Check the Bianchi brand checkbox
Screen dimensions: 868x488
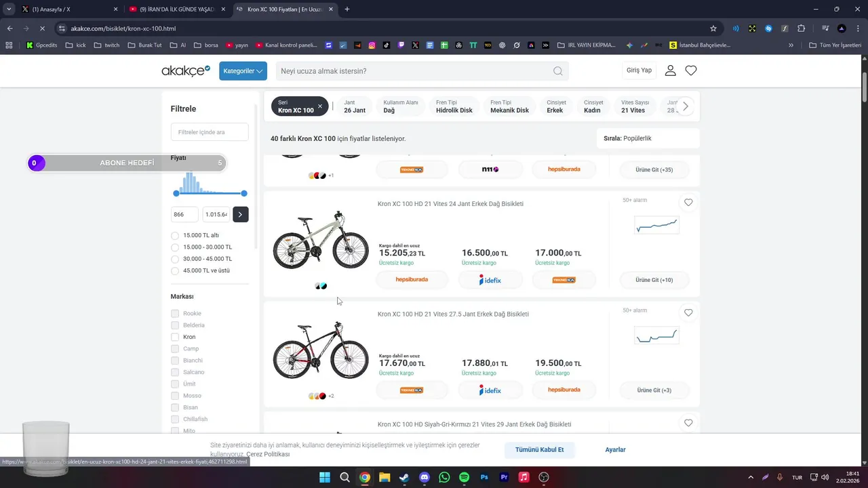175,361
